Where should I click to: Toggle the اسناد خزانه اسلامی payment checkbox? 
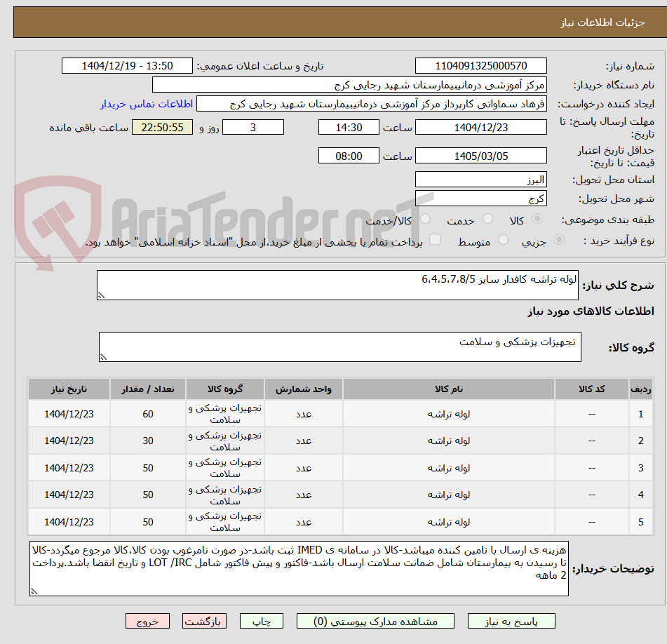coord(435,239)
